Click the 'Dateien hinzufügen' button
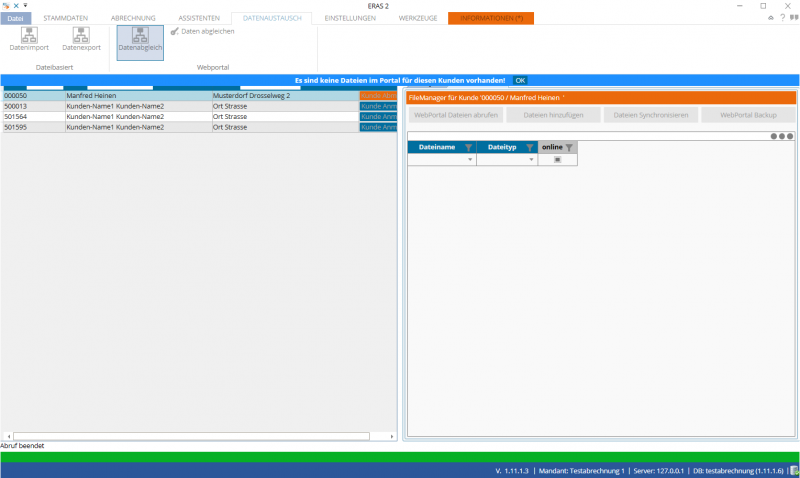Image resolution: width=800 pixels, height=478 pixels. 553,115
